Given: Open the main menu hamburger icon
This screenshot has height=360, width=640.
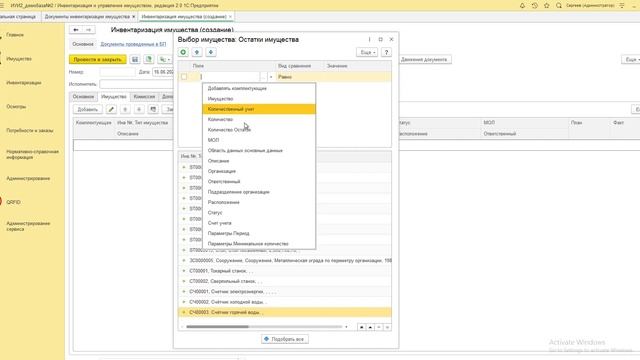Looking at the screenshot, I should click(2, 5).
